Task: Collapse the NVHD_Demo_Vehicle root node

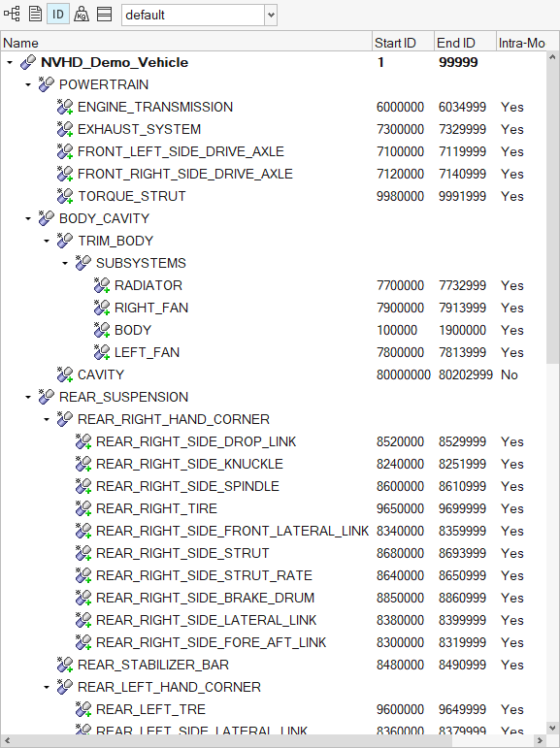Action: (10, 62)
